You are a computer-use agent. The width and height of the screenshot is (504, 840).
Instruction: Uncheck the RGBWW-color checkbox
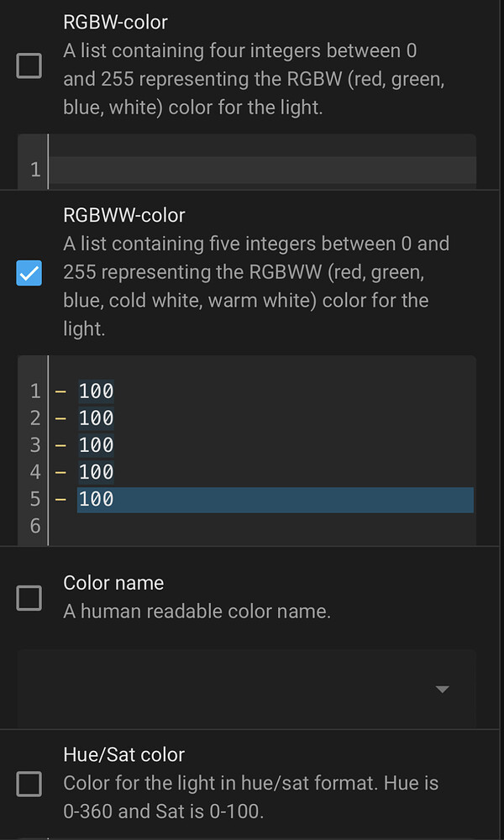pyautogui.click(x=28, y=272)
